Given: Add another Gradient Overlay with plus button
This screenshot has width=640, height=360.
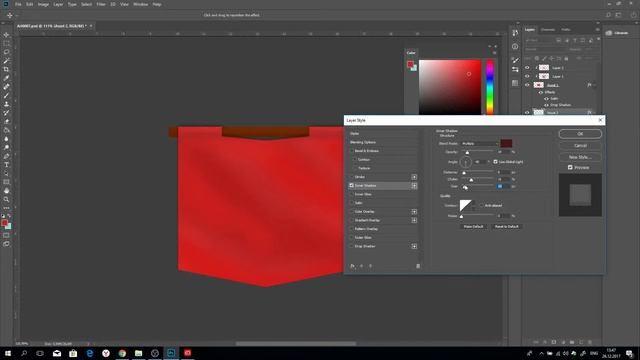Looking at the screenshot, I should (414, 220).
